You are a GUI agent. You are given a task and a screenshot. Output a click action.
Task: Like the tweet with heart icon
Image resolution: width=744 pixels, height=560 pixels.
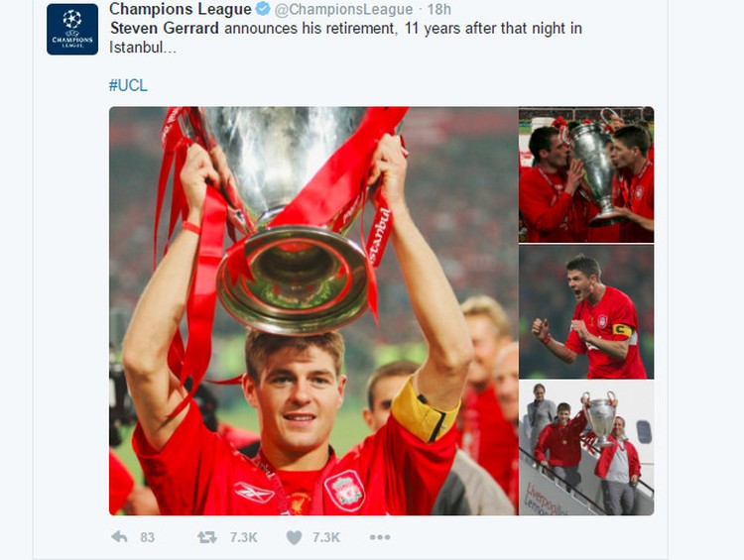click(295, 537)
